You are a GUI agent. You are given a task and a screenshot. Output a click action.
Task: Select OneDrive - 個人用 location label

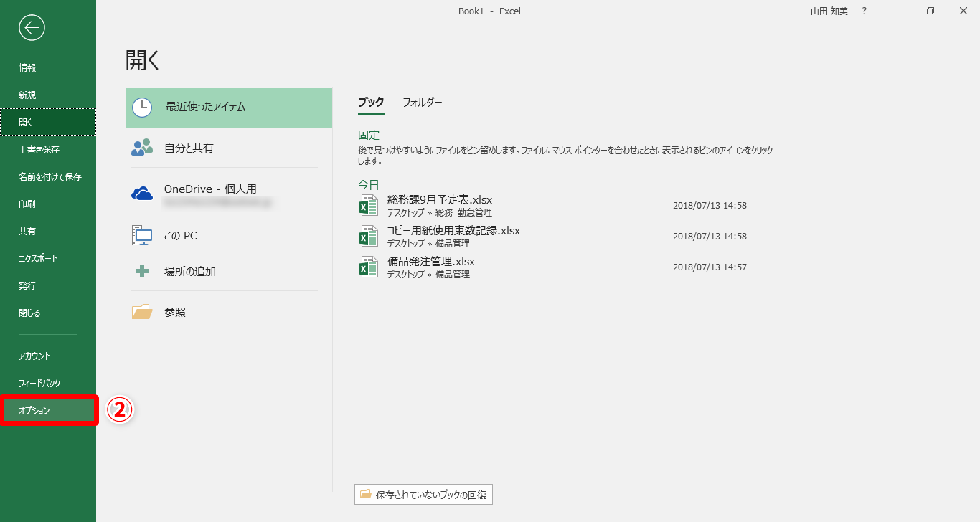click(210, 189)
